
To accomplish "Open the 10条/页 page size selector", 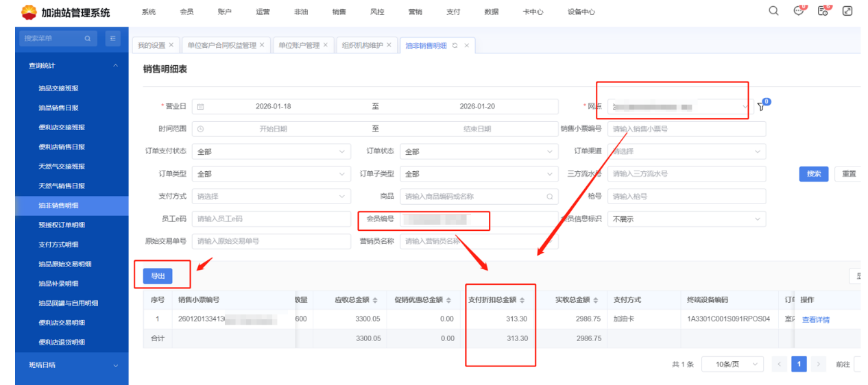I will (x=732, y=364).
